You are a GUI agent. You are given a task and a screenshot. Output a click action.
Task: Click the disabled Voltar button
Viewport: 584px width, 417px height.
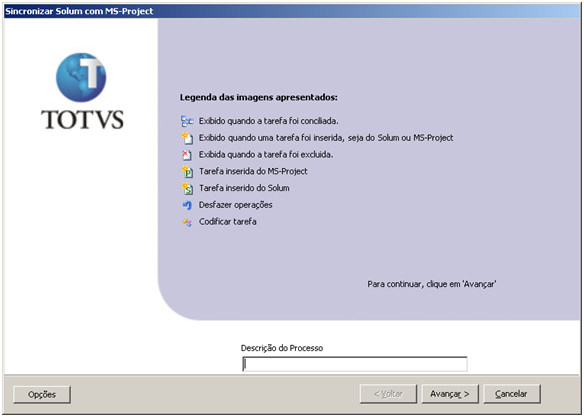[x=388, y=394]
